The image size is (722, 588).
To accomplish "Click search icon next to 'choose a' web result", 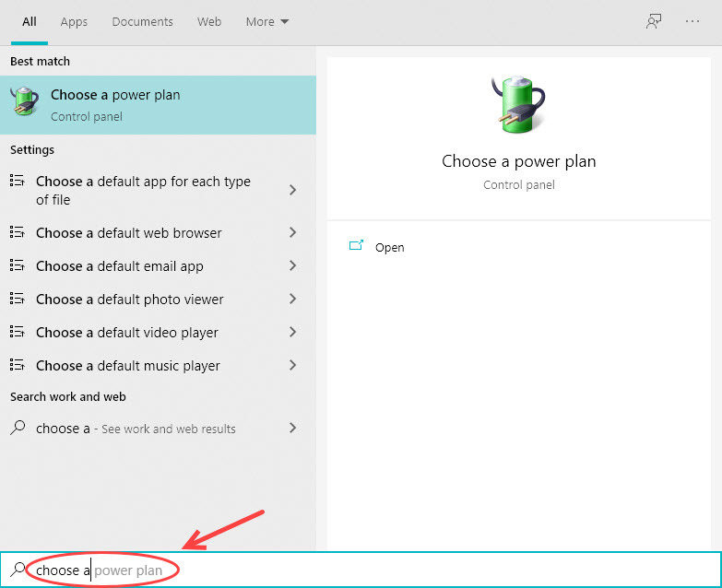I will (17, 429).
